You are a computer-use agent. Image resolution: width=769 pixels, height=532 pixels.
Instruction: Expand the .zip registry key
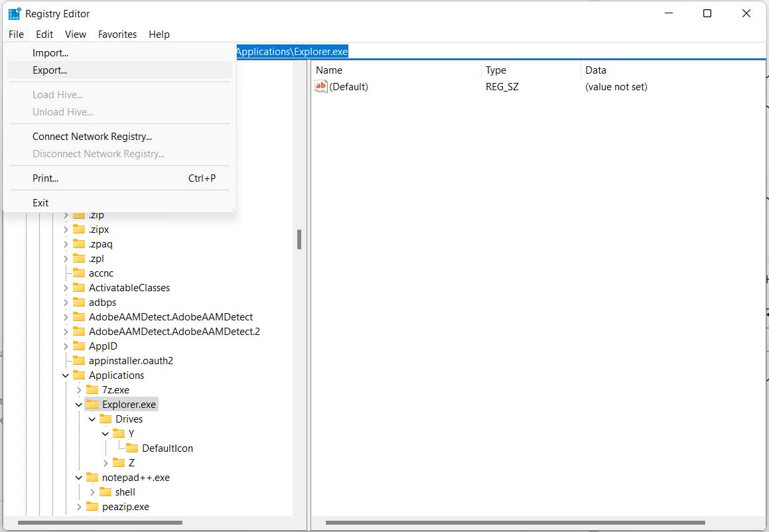pos(65,214)
